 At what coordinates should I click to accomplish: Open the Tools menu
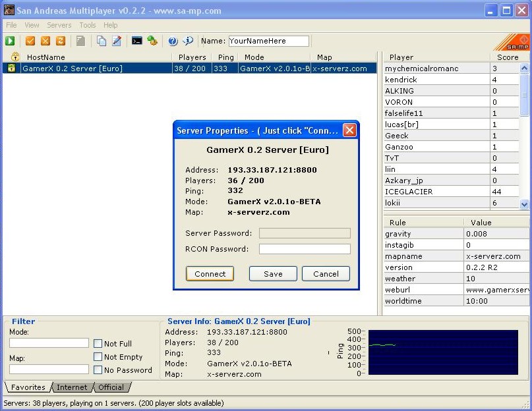point(88,25)
